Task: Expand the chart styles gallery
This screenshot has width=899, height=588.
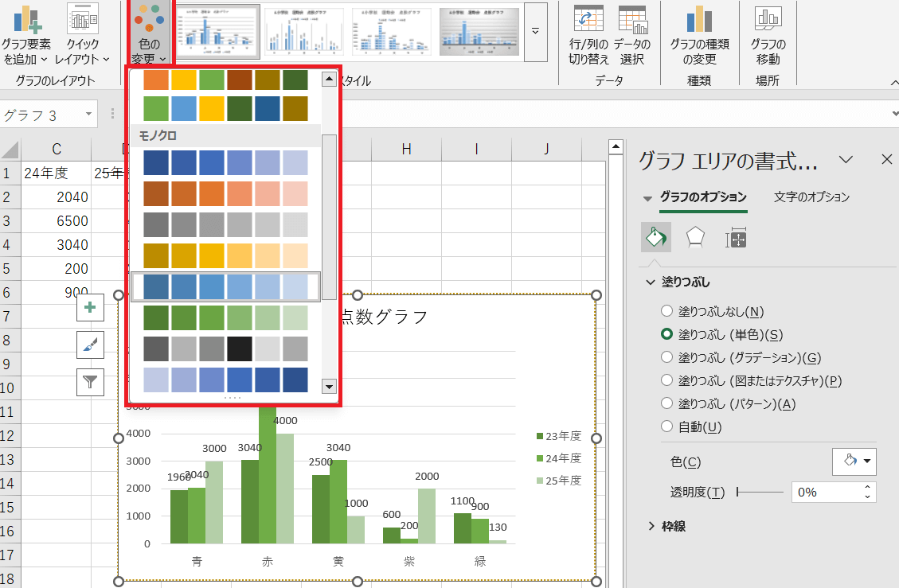Action: pos(536,32)
